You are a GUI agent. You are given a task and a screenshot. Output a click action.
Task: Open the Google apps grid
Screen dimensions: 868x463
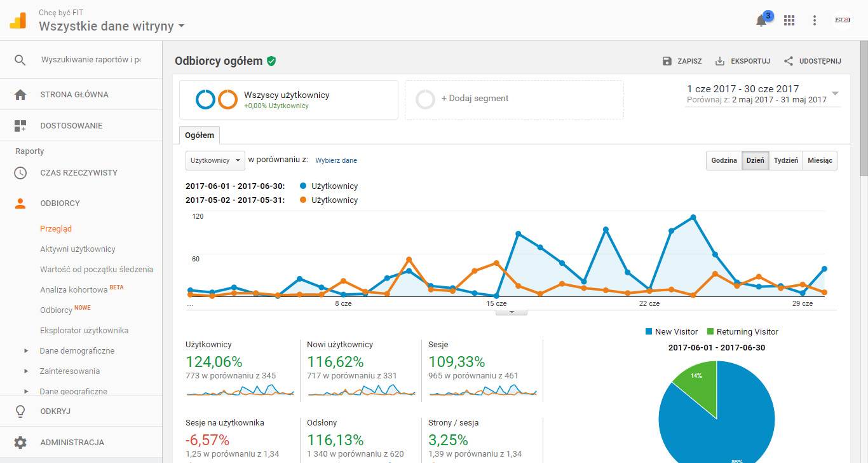pyautogui.click(x=789, y=20)
